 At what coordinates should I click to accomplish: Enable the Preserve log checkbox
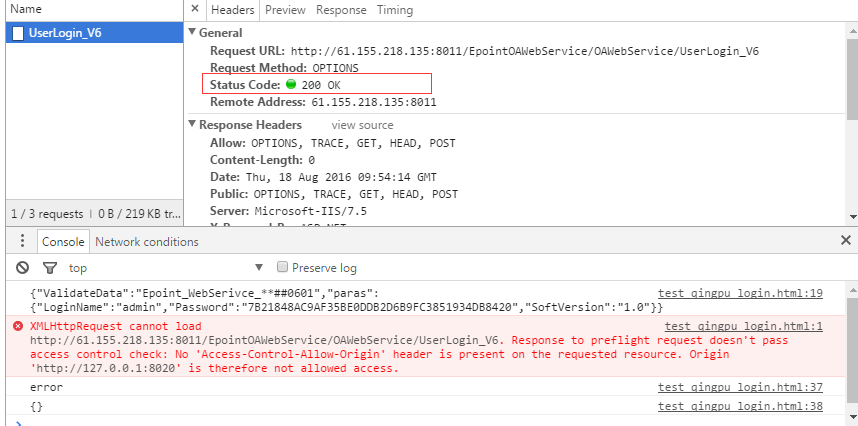pyautogui.click(x=282, y=267)
